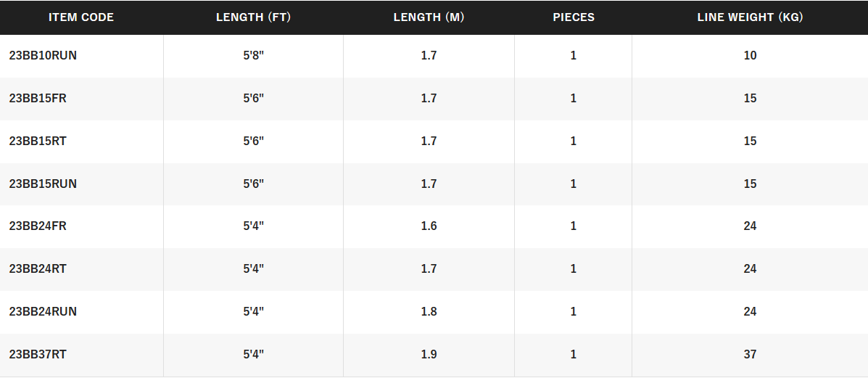Select item code 23BB15RUN

(43, 184)
